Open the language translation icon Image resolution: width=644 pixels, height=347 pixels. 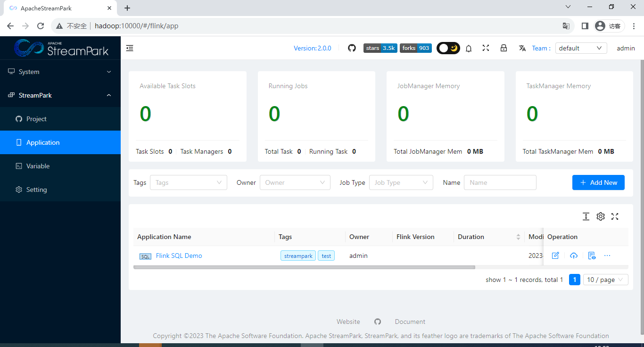[522, 48]
